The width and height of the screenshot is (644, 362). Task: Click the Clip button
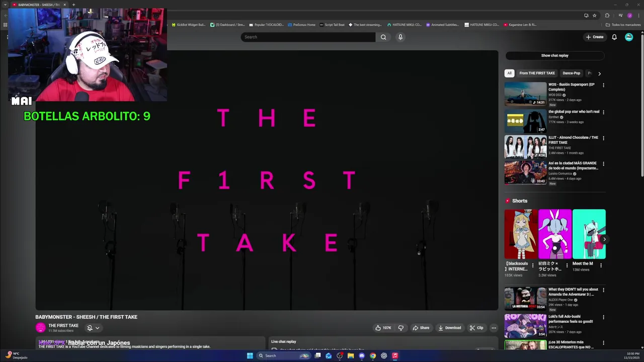tap(476, 328)
